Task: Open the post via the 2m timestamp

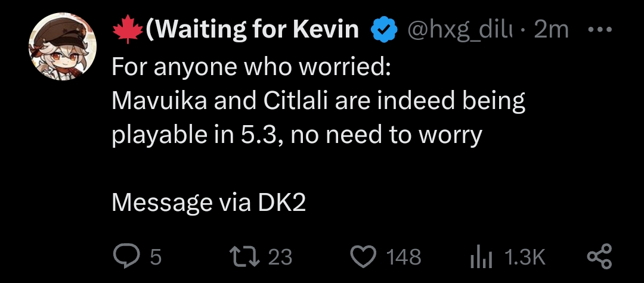Action: [551, 30]
